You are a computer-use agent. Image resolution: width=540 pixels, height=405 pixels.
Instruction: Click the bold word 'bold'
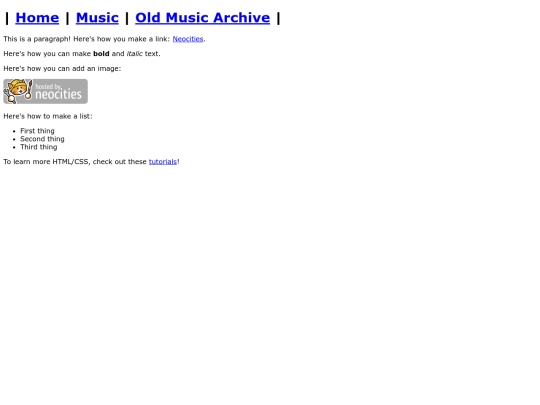(101, 54)
